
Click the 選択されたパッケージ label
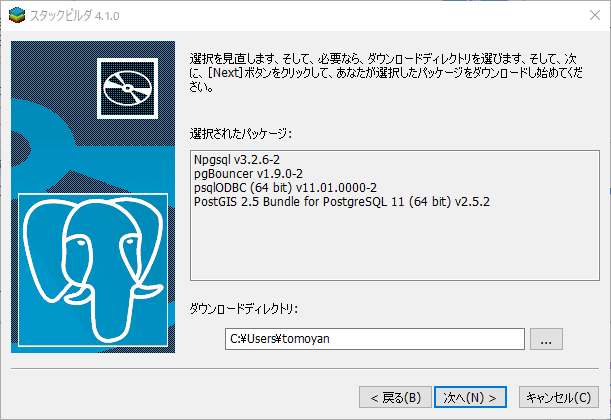pyautogui.click(x=240, y=134)
